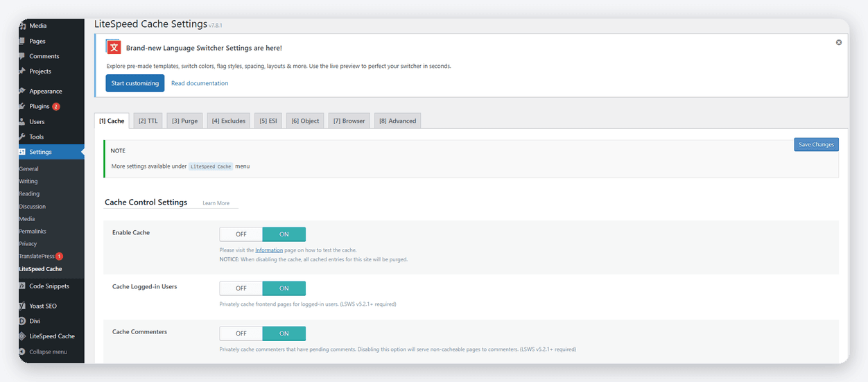Image resolution: width=868 pixels, height=382 pixels.
Task: Open the Learn More link
Action: coord(216,203)
